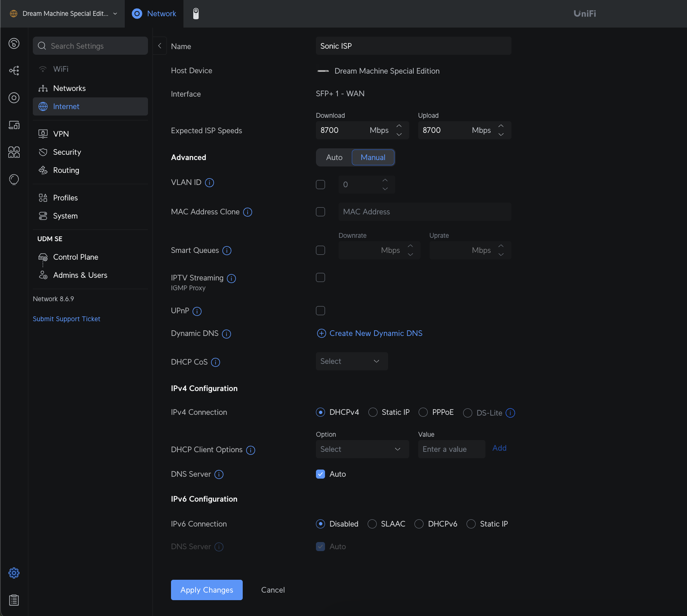Click the DHCP CoS info icon
The image size is (687, 616).
[216, 362]
